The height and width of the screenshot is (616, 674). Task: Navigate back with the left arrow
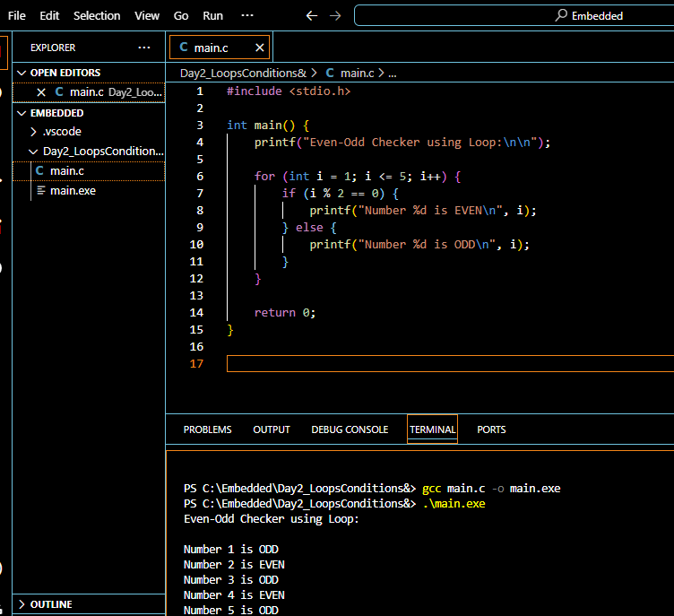[x=312, y=16]
